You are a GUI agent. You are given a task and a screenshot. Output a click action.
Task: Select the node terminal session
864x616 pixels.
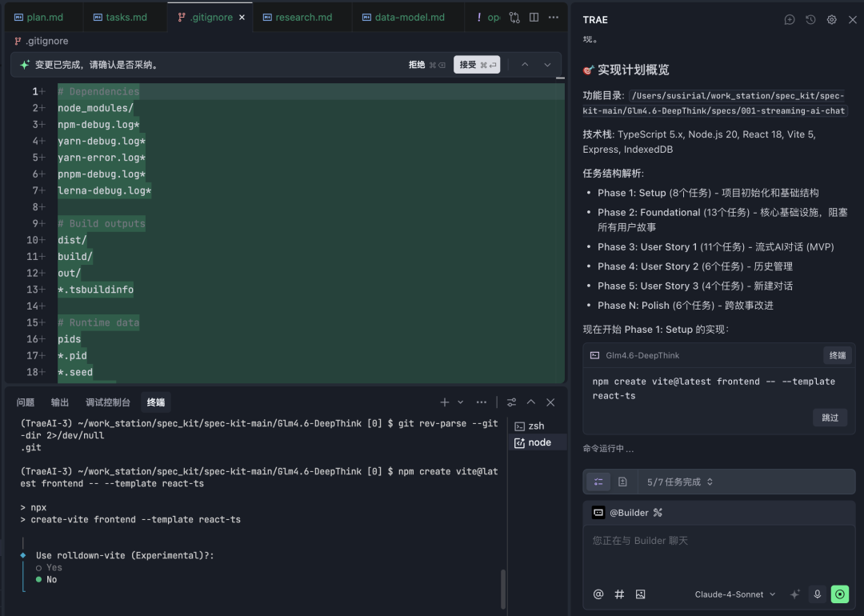pyautogui.click(x=537, y=442)
